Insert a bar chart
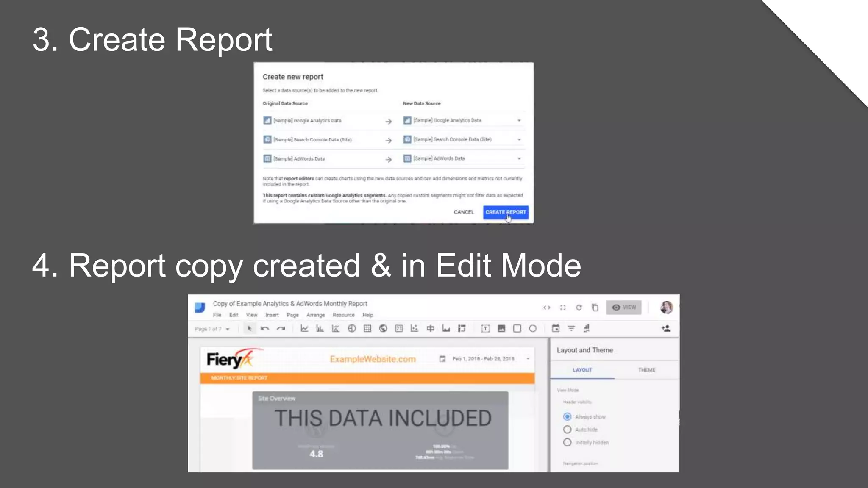 [320, 328]
